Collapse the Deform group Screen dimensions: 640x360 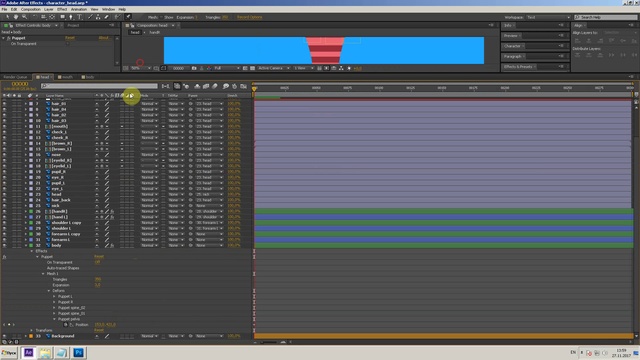(x=49, y=291)
